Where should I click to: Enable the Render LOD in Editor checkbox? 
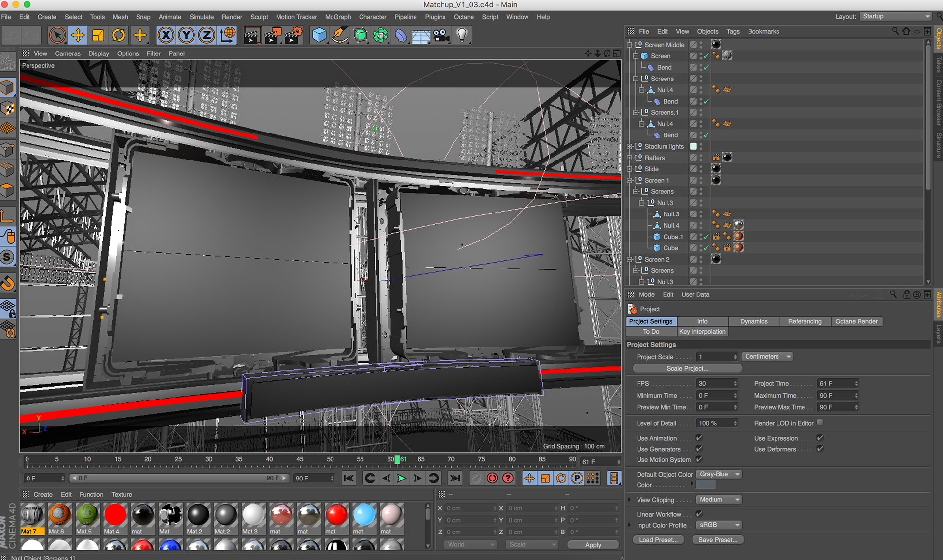[x=820, y=423]
